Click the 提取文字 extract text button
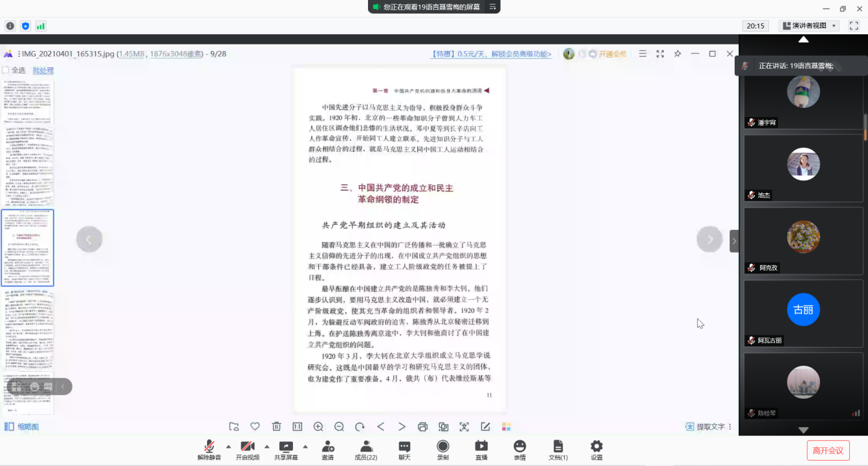868x466 pixels. point(706,427)
